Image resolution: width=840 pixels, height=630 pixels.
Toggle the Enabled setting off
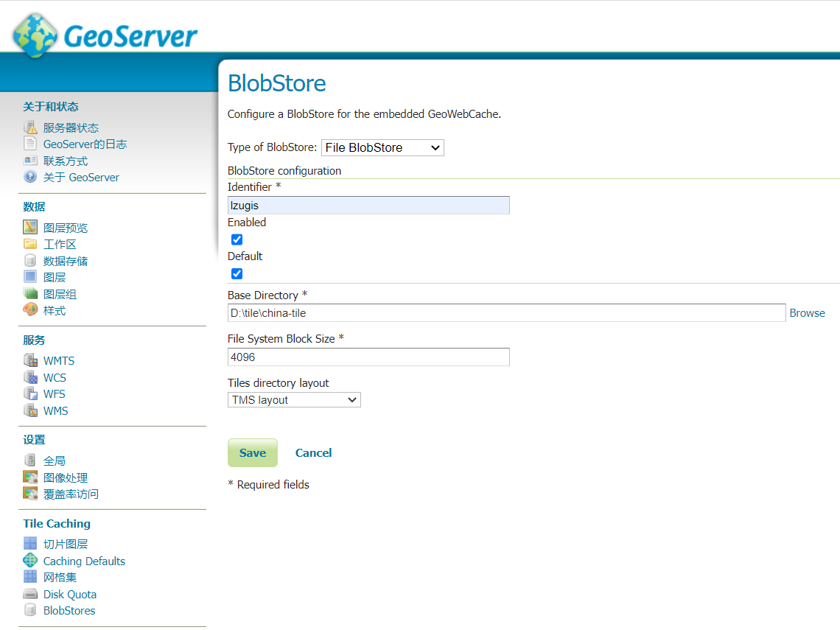pos(237,239)
